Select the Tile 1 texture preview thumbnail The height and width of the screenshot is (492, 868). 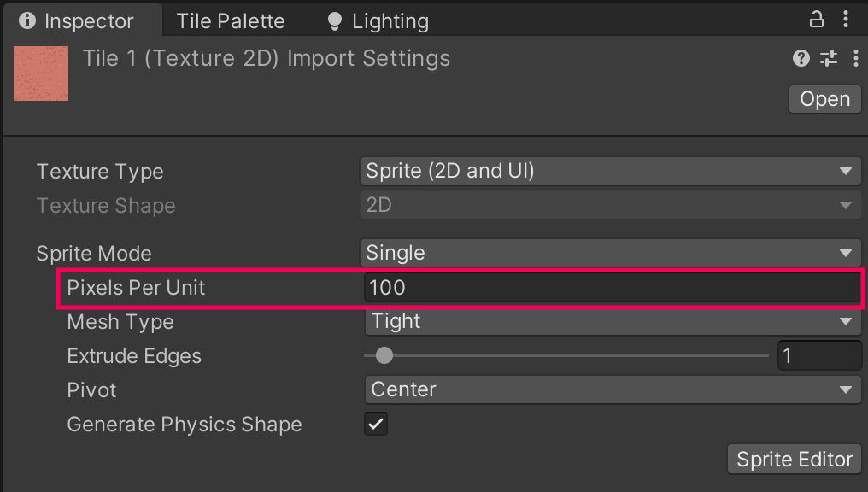40,73
